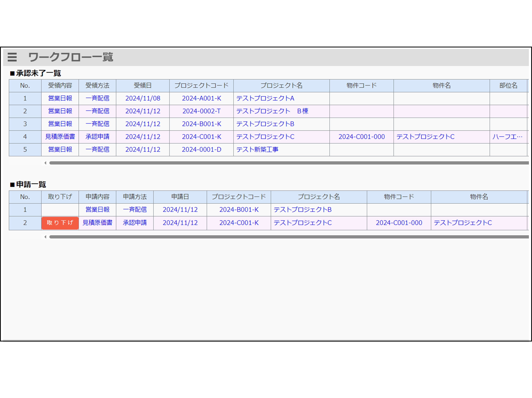Click 申請方法 column header
The width and height of the screenshot is (532, 398).
point(135,197)
